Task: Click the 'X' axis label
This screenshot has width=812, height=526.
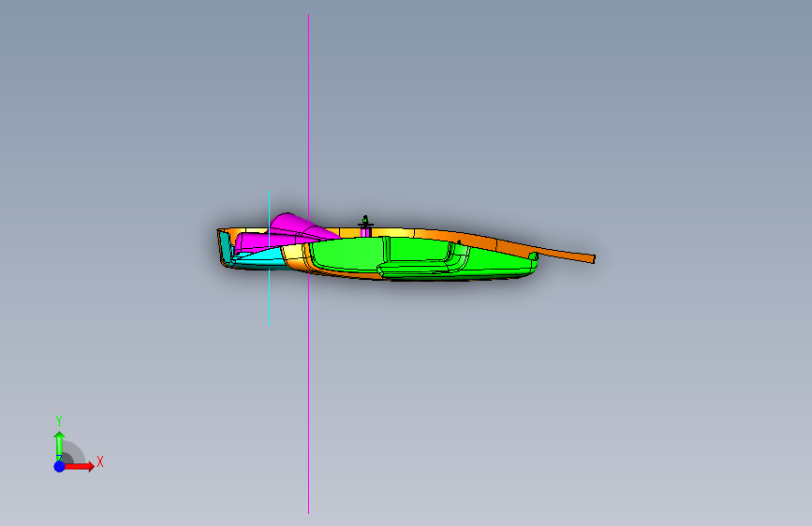Action: pyautogui.click(x=100, y=461)
